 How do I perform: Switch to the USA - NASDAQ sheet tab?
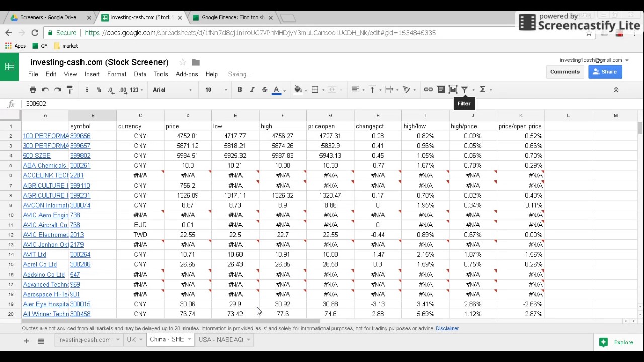coord(221,340)
